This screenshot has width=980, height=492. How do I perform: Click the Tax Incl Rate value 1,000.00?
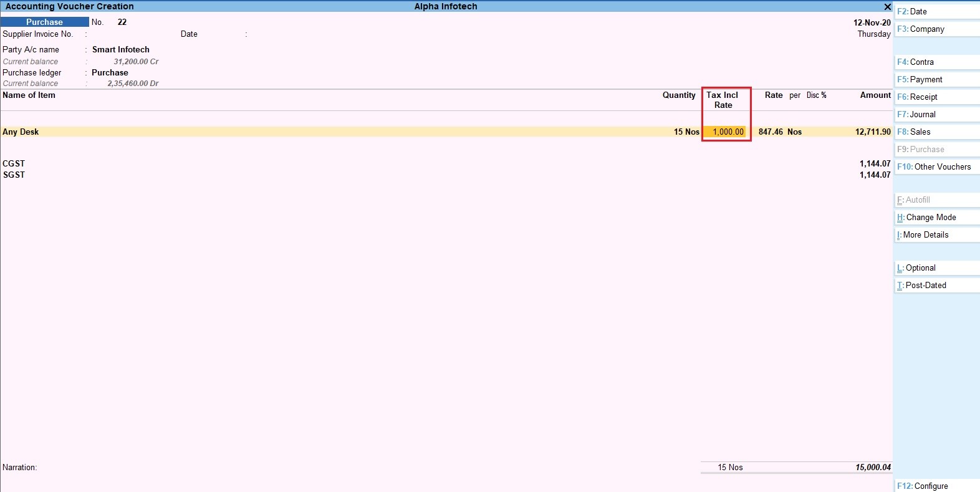[x=728, y=132]
